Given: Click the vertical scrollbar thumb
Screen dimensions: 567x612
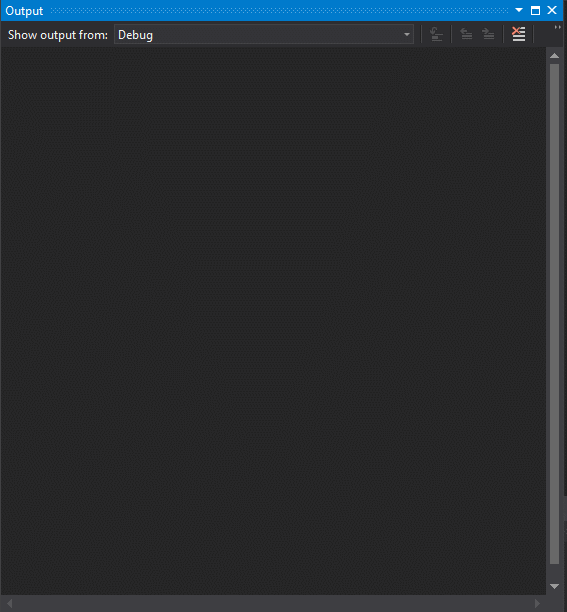Looking at the screenshot, I should point(555,314).
